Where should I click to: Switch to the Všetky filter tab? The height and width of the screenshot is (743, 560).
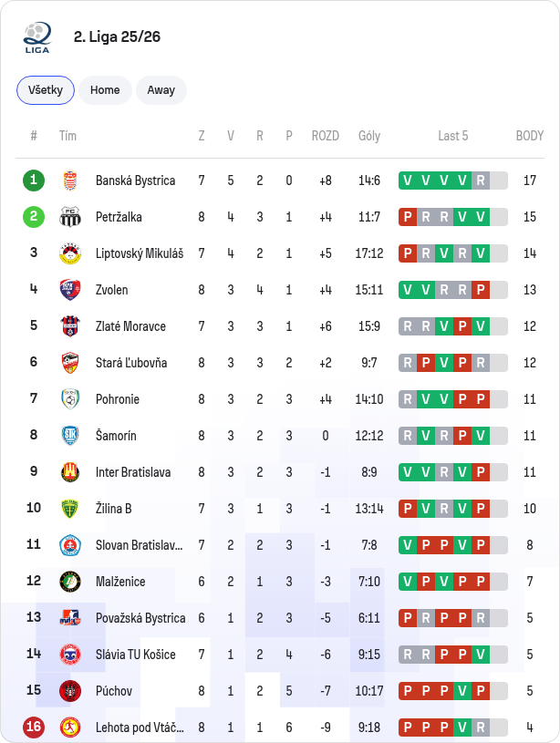[x=46, y=90]
